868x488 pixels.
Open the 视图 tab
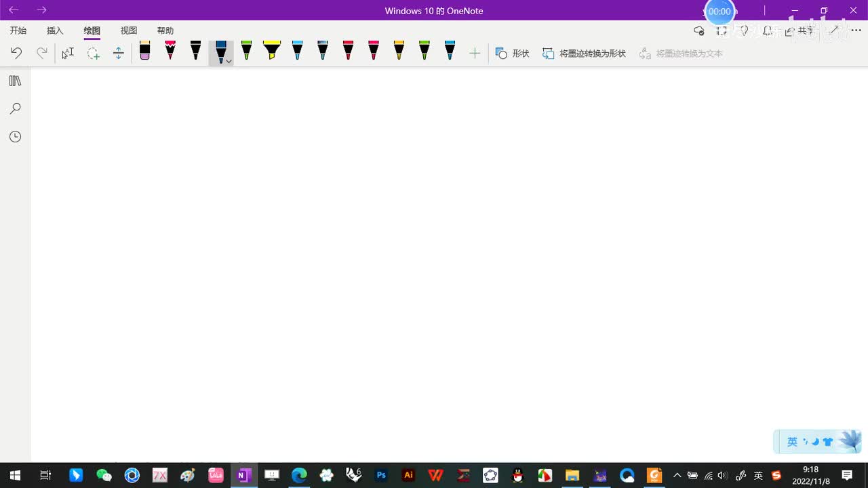click(129, 30)
